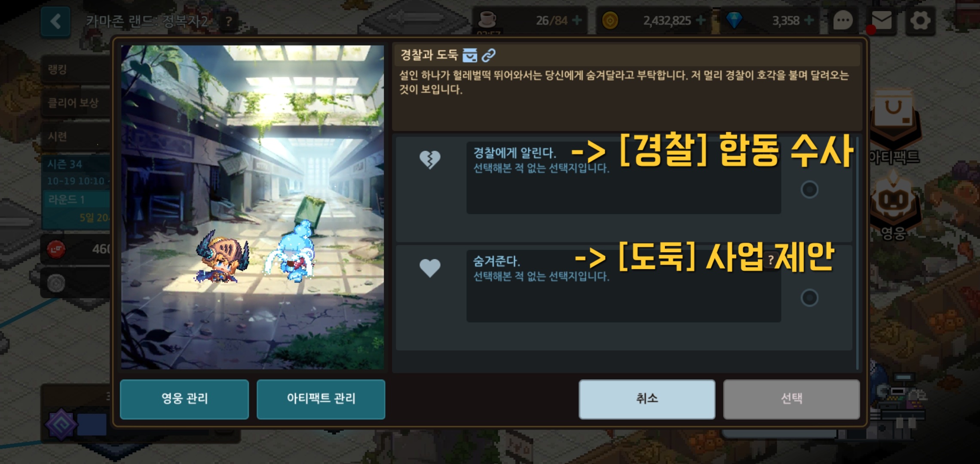
Task: Add gold coins with plus icon
Action: (701, 20)
